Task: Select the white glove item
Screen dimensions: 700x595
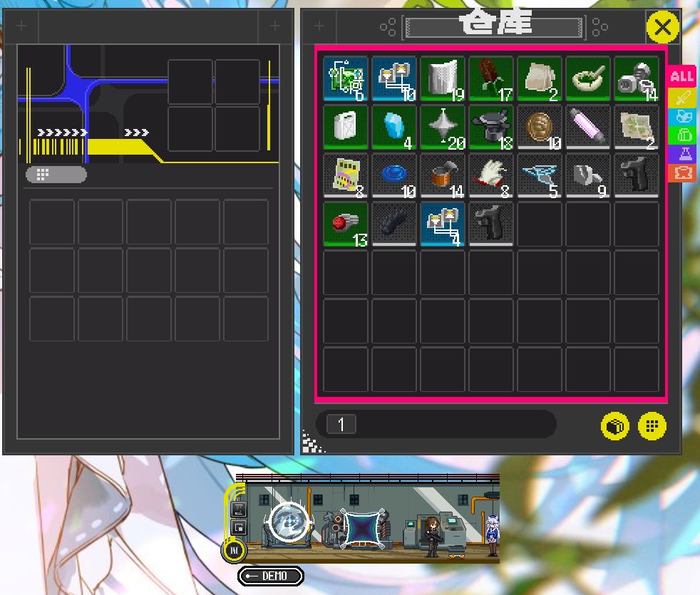Action: pyautogui.click(x=491, y=176)
